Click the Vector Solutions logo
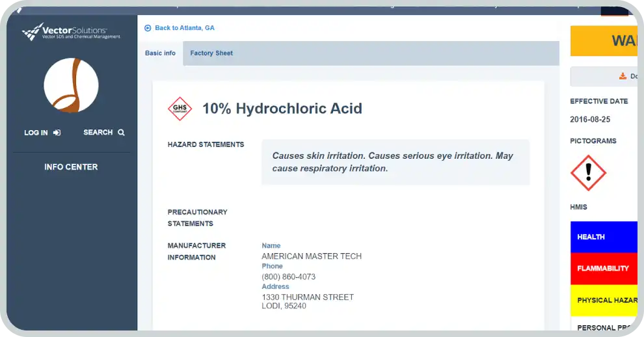This screenshot has width=644, height=337. coord(71,32)
